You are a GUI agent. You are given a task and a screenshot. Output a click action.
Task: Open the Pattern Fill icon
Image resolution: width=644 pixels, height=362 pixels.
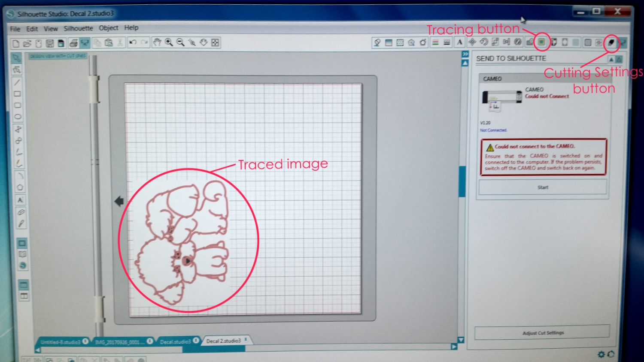pos(400,42)
